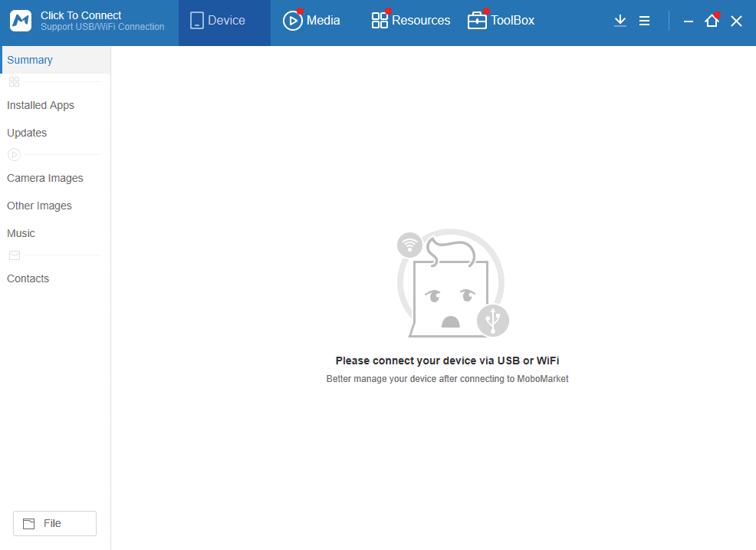The height and width of the screenshot is (550, 756).
Task: Open the Device tab
Action: [x=225, y=23]
